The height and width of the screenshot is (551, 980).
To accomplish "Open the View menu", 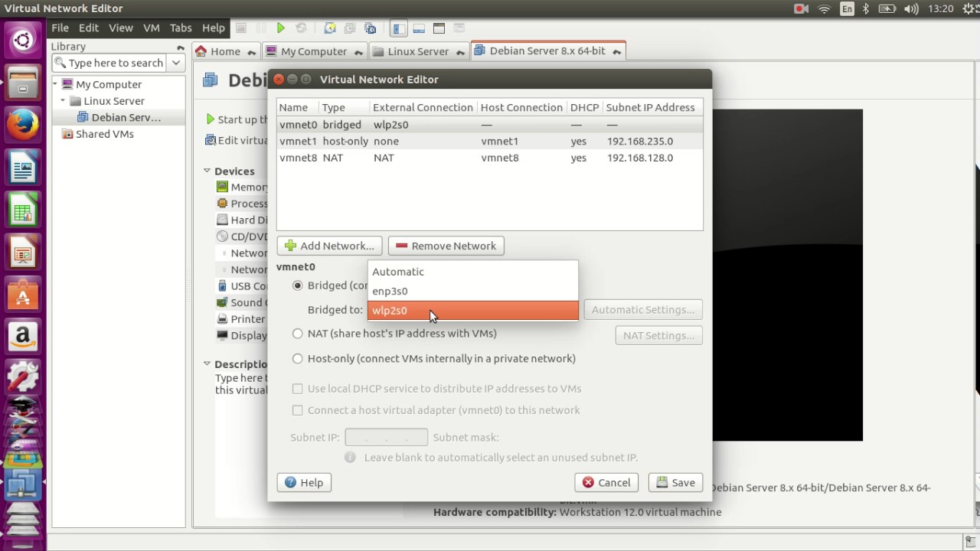I will [121, 28].
